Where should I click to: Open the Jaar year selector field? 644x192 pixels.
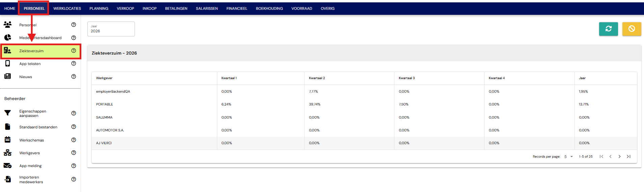pos(111,29)
